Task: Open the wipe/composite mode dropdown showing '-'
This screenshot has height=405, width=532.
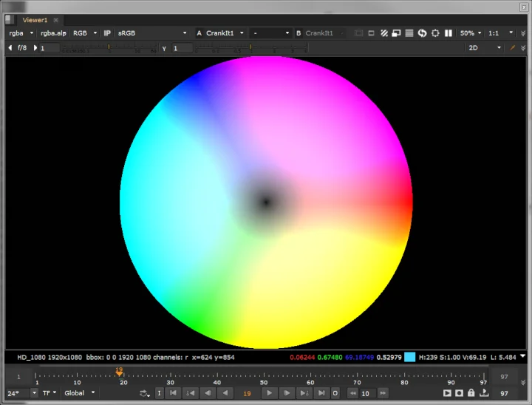Action: (270, 33)
